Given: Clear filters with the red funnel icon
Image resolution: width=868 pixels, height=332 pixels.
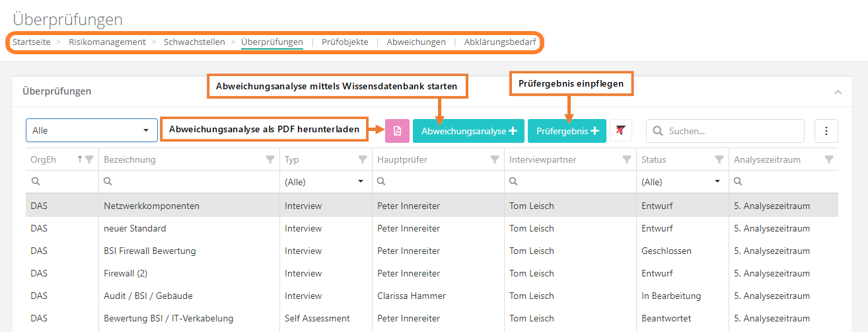Looking at the screenshot, I should click(620, 131).
